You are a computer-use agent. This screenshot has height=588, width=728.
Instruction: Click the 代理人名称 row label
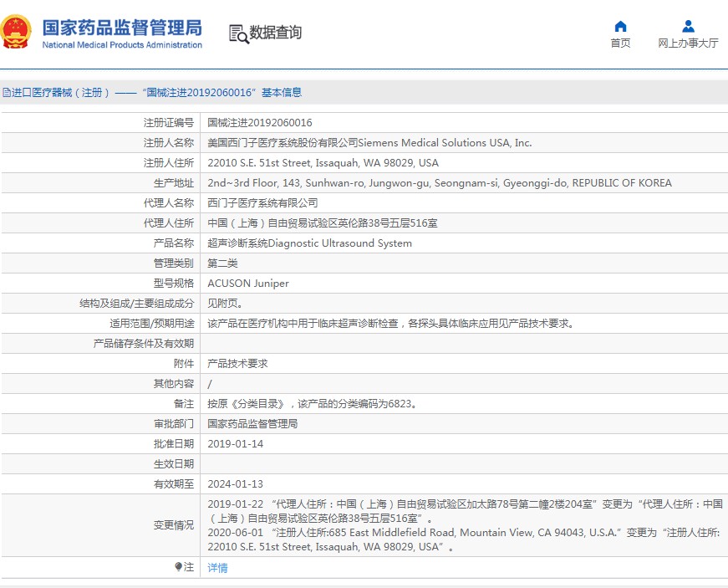(169, 203)
